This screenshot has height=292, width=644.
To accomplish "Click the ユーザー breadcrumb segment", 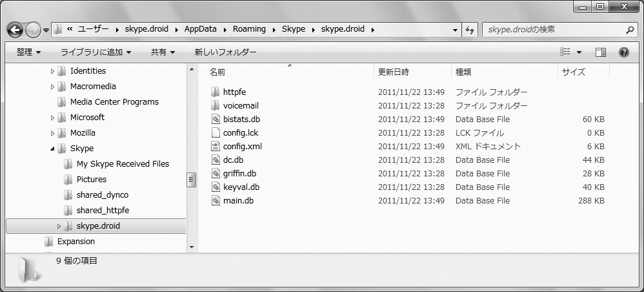I will coord(93,29).
